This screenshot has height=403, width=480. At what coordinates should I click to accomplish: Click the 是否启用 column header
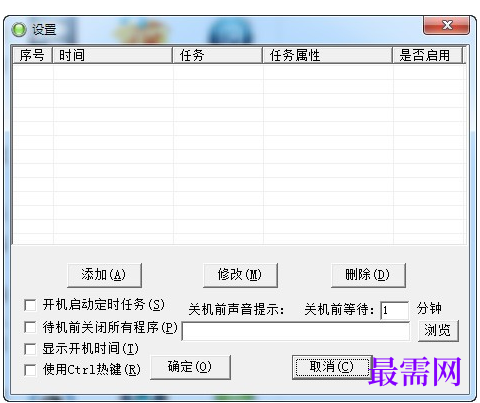(428, 55)
